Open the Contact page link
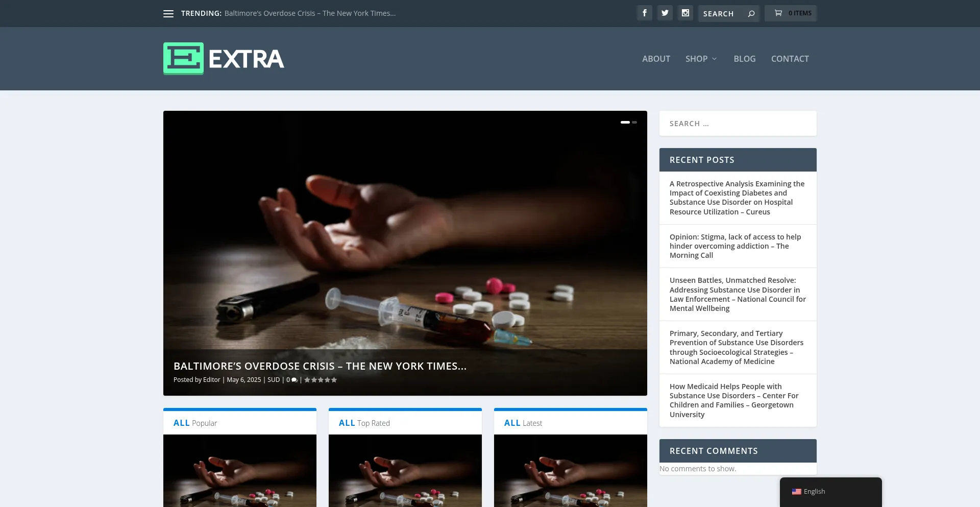Viewport: 980px width, 507px height. [x=790, y=59]
